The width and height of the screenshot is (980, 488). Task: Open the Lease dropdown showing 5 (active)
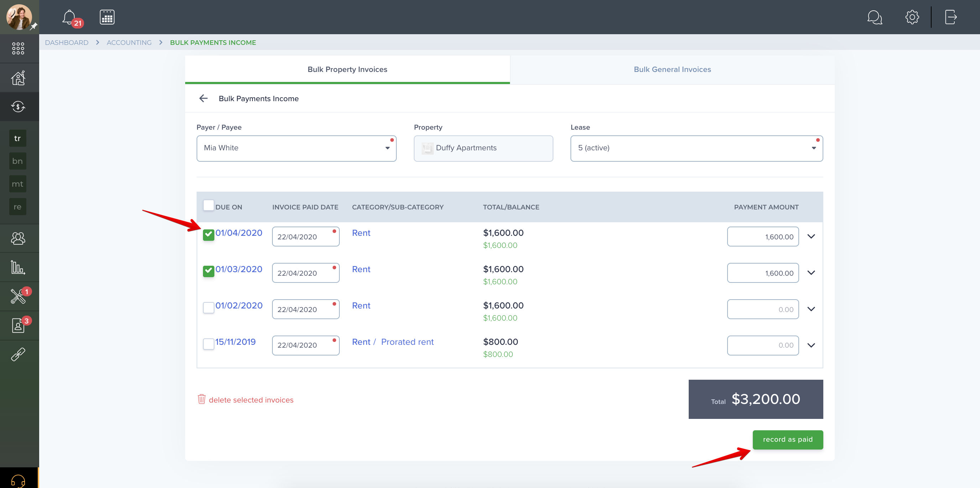[696, 149]
